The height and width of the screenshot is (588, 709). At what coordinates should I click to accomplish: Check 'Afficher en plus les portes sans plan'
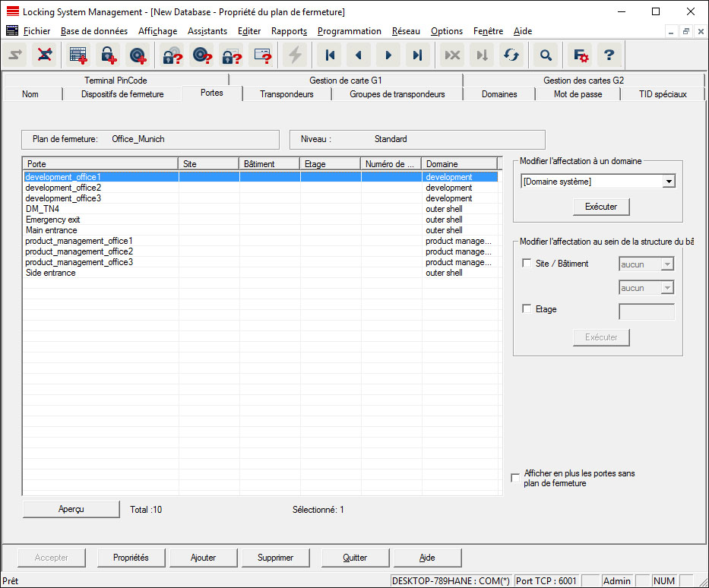[x=516, y=478]
